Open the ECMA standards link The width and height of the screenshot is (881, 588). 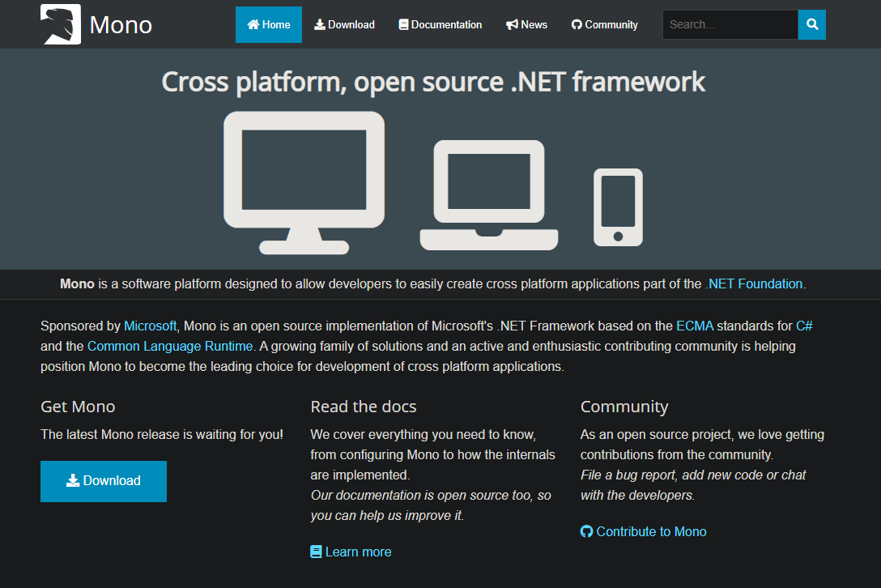coord(695,326)
